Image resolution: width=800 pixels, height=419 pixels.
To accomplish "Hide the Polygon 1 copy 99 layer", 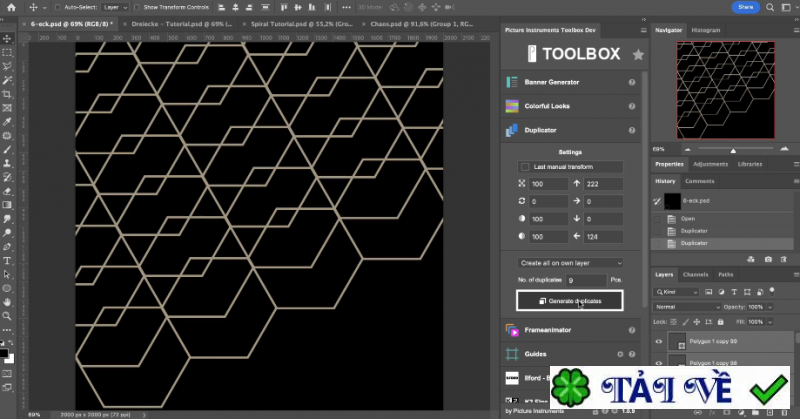I will pyautogui.click(x=658, y=342).
